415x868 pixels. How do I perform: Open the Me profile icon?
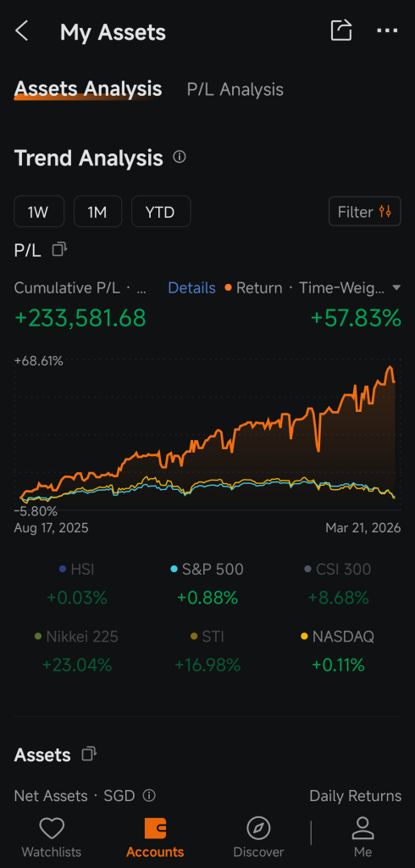click(363, 829)
